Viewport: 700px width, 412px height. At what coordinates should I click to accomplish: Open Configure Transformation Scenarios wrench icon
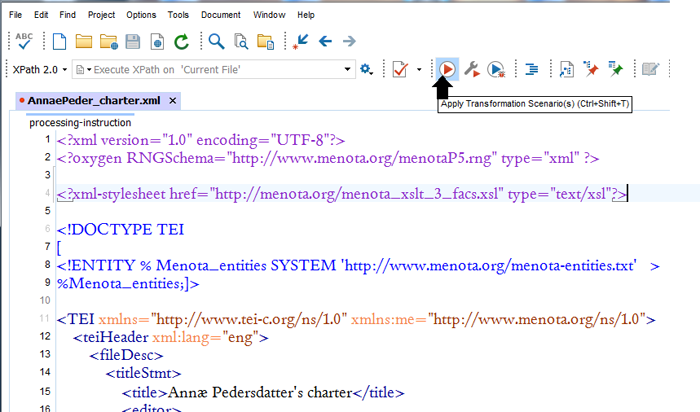[x=471, y=69]
